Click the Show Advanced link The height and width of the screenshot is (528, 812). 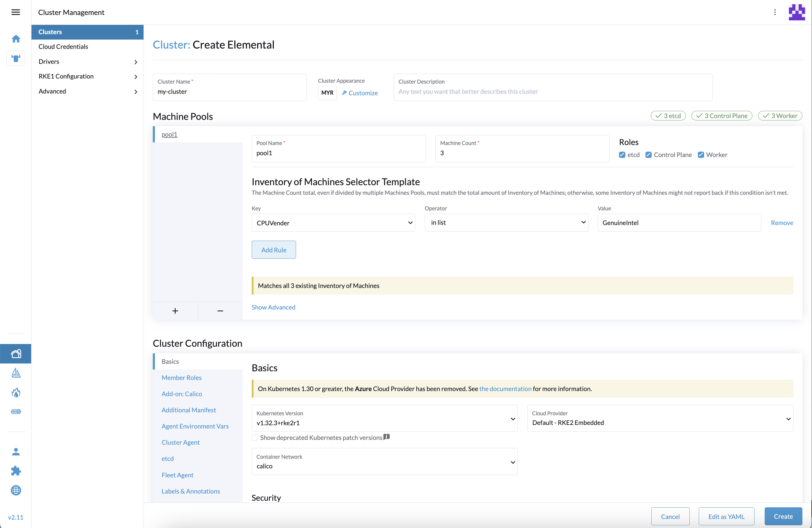(x=273, y=307)
